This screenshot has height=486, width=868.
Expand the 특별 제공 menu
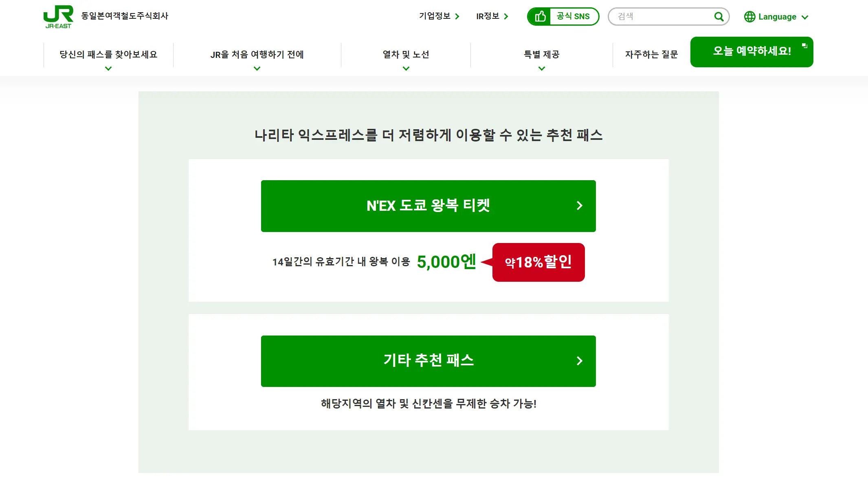(542, 68)
